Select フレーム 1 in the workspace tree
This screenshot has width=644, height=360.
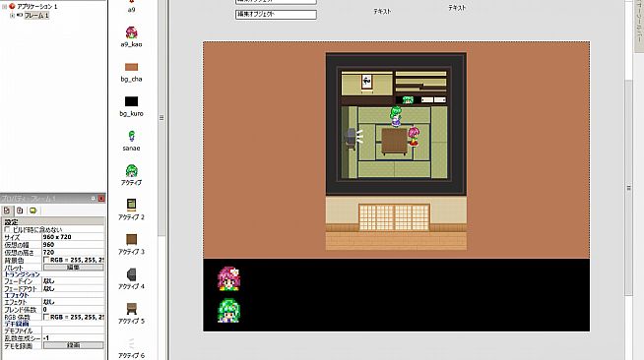click(x=36, y=15)
